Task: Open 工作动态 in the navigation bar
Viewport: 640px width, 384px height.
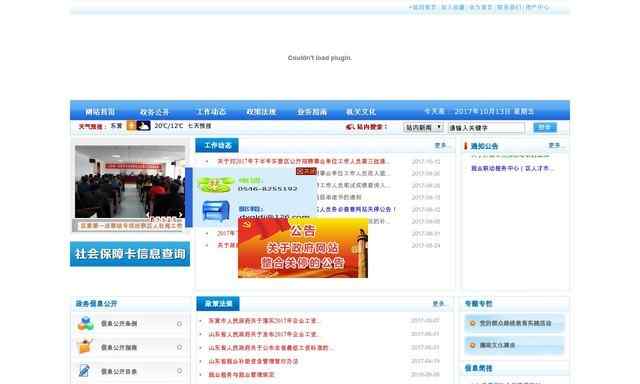Action: tap(211, 112)
